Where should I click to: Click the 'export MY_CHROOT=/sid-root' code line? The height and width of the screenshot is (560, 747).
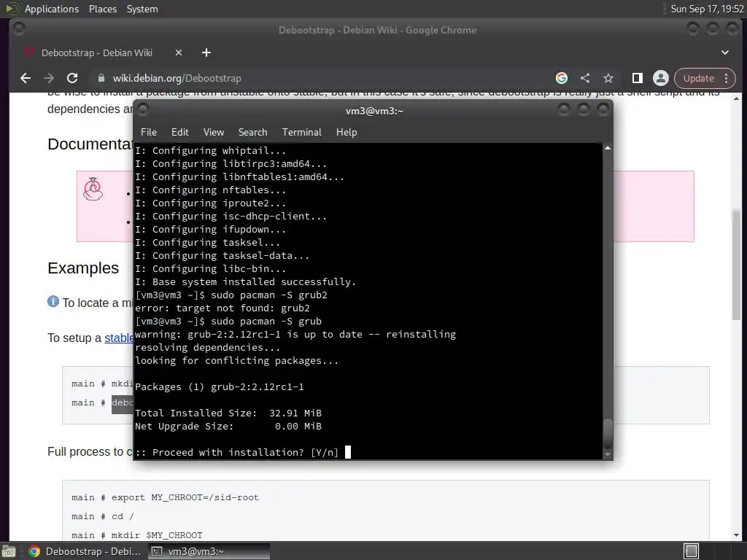click(166, 497)
